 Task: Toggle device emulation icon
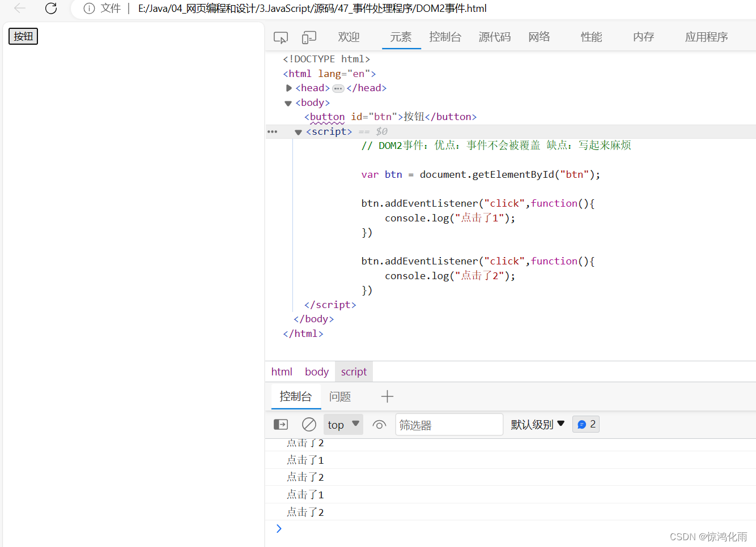click(x=309, y=37)
